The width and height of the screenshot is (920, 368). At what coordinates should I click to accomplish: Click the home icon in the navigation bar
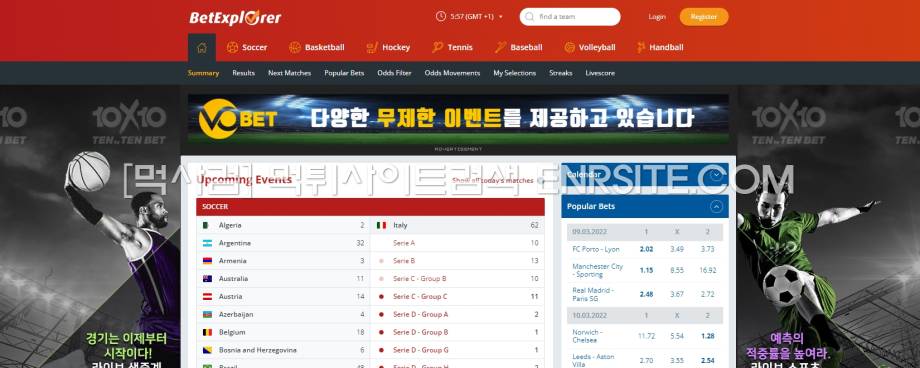[202, 48]
